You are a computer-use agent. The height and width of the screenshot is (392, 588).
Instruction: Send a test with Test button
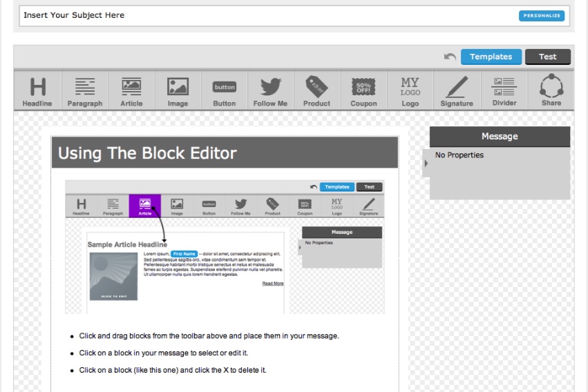[x=547, y=57]
